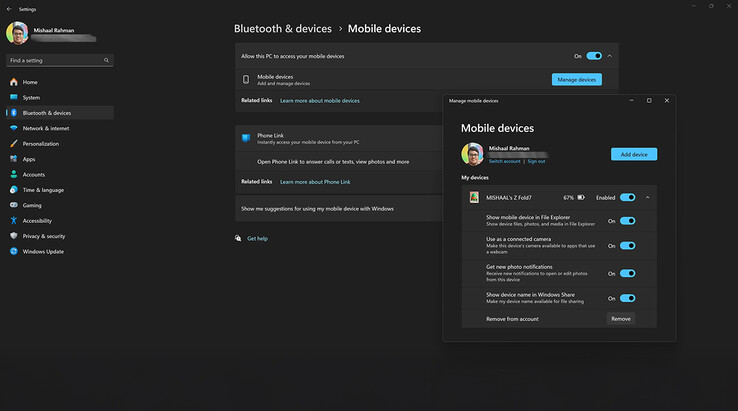Screen dimensions: 738x411
Task: Click the Home icon in sidebar
Action: point(14,82)
